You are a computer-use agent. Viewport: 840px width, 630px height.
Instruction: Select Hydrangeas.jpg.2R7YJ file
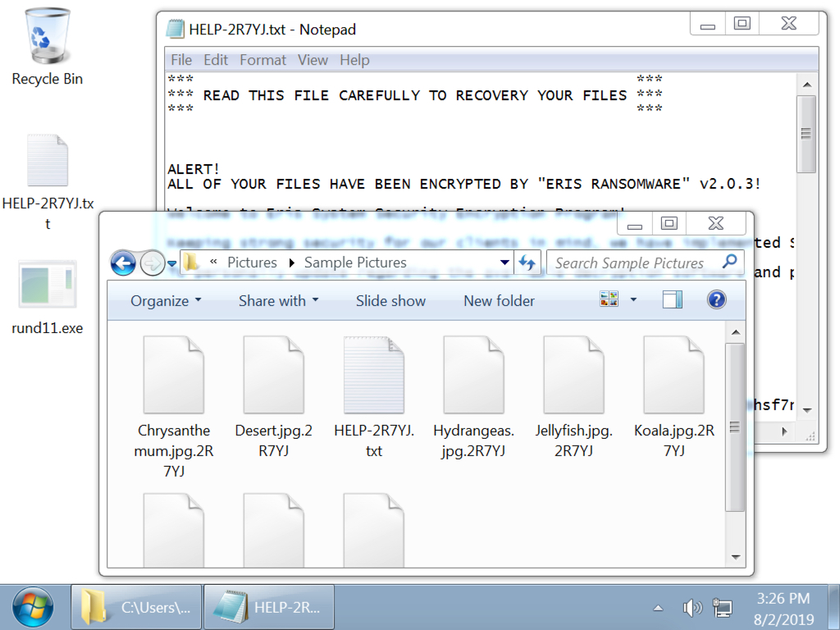pos(473,397)
